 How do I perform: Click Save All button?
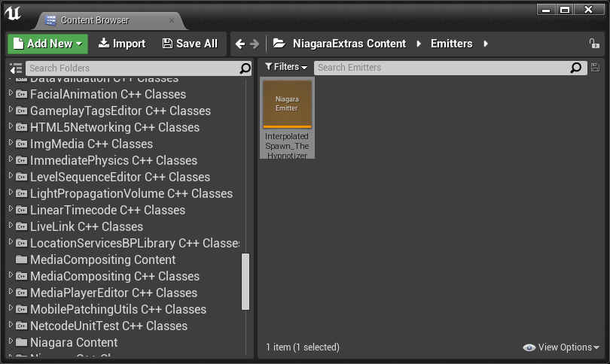190,44
